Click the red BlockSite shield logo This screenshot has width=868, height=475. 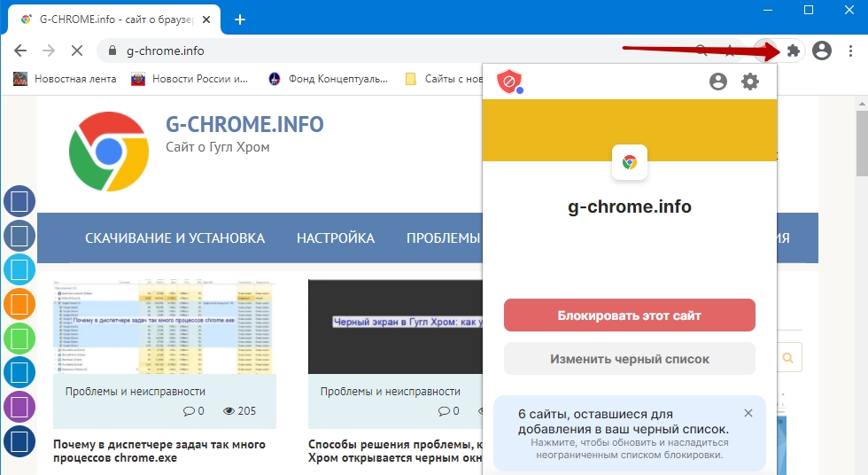click(x=508, y=82)
